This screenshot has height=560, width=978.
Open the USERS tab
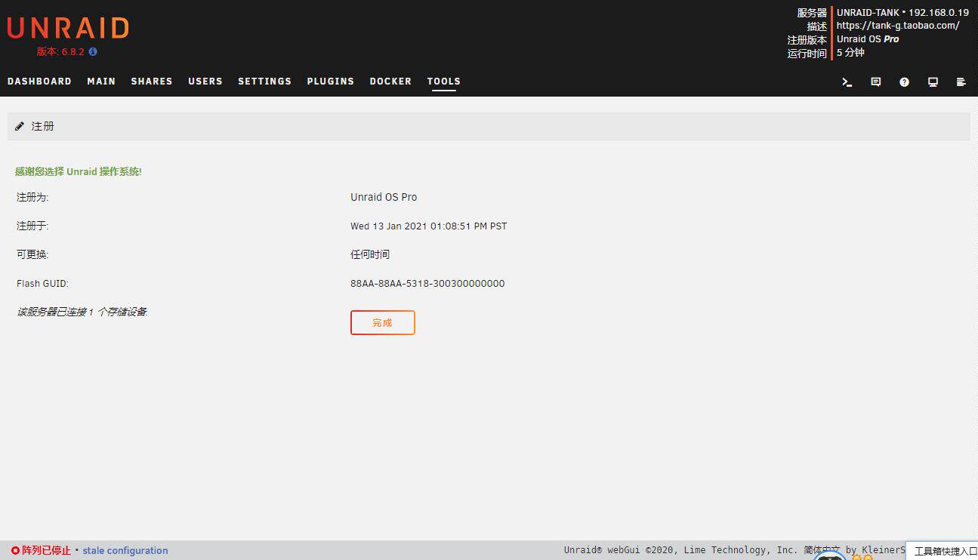click(205, 82)
